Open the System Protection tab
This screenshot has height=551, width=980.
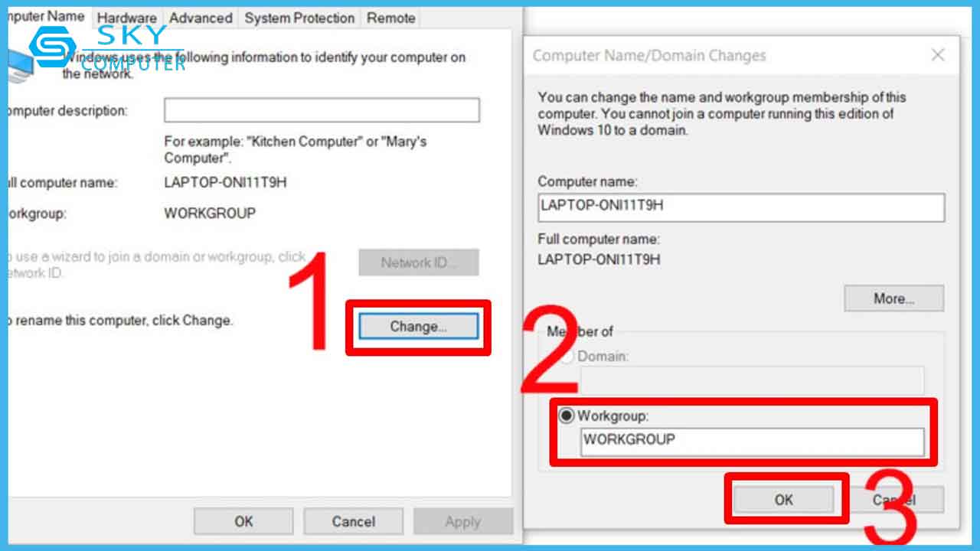point(299,18)
